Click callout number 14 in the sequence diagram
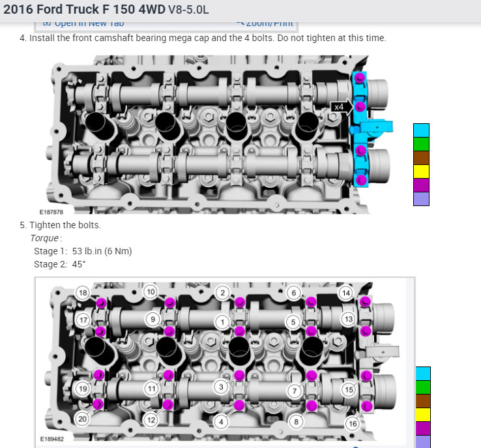Screen dimensions: 481x448 pyautogui.click(x=346, y=293)
